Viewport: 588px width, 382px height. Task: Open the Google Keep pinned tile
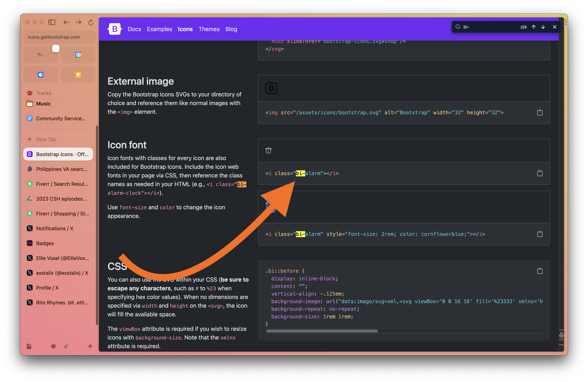78,75
